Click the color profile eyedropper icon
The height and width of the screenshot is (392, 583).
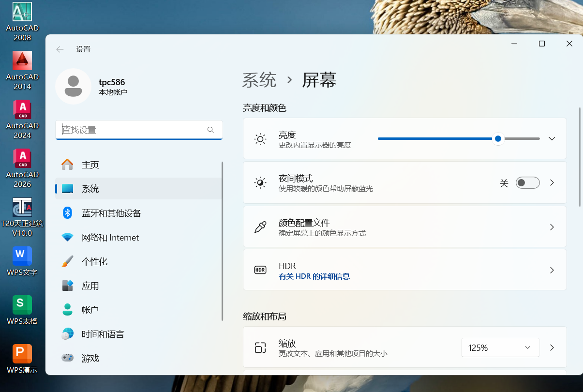(260, 227)
